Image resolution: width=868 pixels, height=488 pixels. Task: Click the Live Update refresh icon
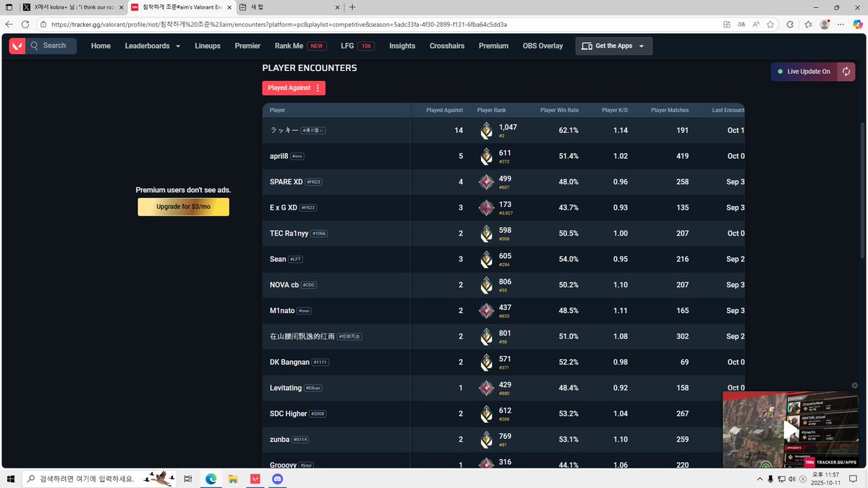(x=846, y=72)
